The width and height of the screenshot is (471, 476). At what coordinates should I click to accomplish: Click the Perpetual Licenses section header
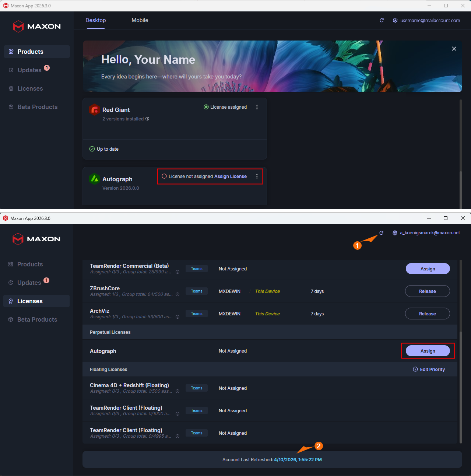(x=270, y=332)
